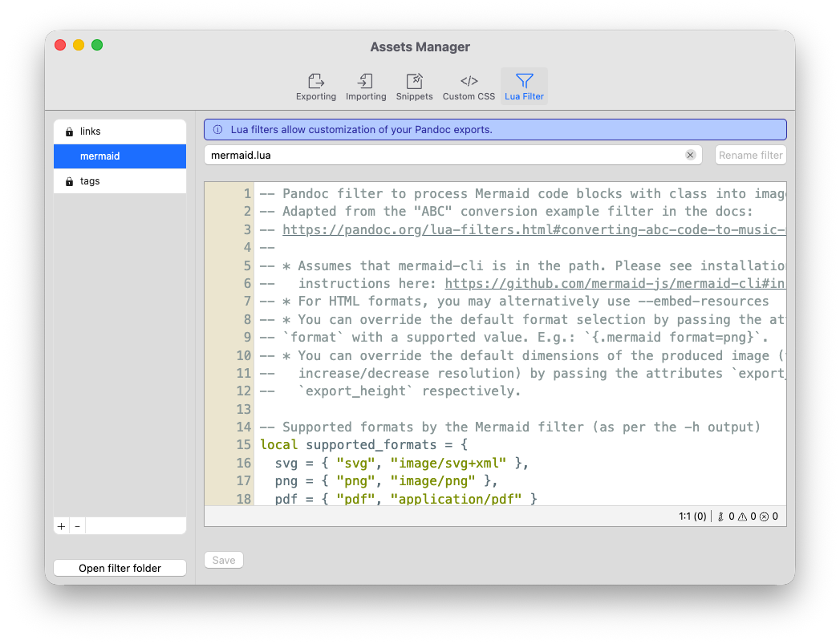Click the info icon in blue banner

(217, 130)
